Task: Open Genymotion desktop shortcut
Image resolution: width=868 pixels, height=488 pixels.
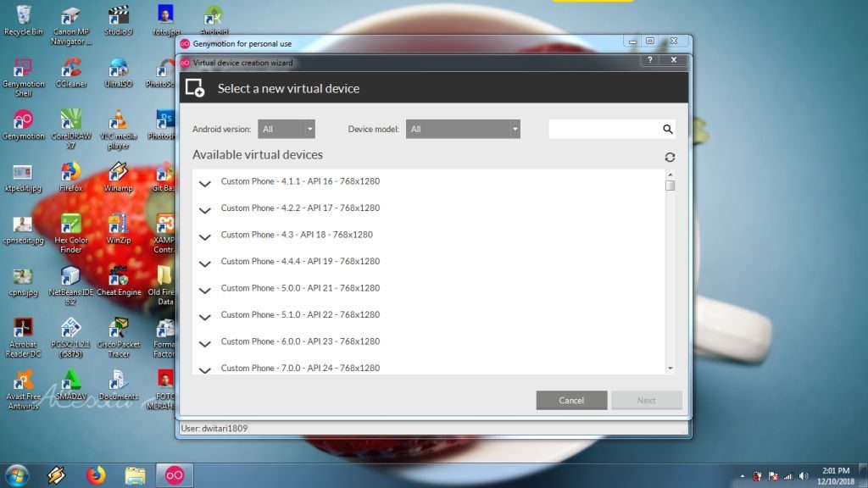Action: (23, 125)
